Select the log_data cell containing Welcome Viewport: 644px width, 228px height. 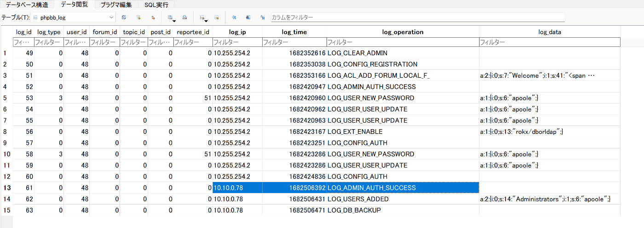[x=550, y=75]
